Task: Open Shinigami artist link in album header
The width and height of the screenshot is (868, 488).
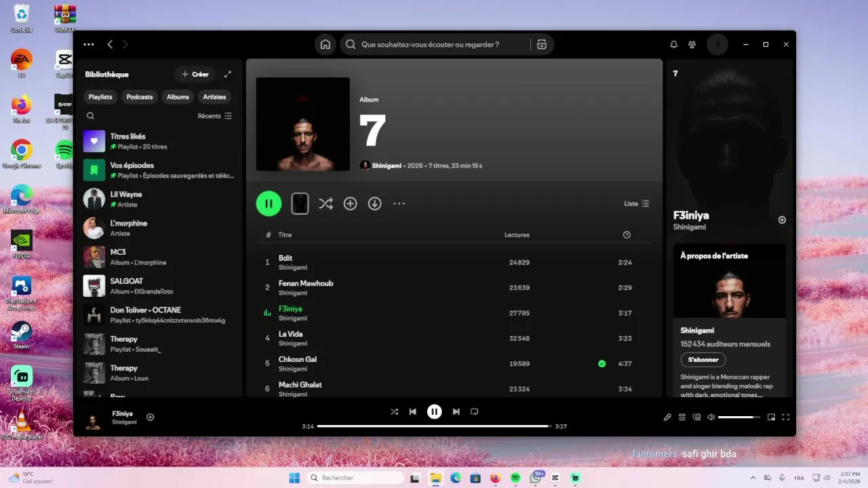Action: [x=387, y=165]
